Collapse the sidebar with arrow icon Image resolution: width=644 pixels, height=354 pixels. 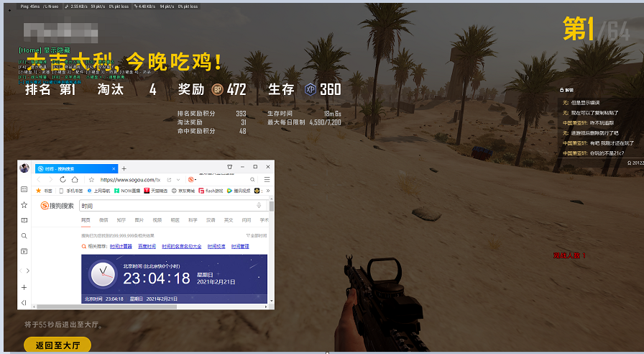(x=24, y=303)
